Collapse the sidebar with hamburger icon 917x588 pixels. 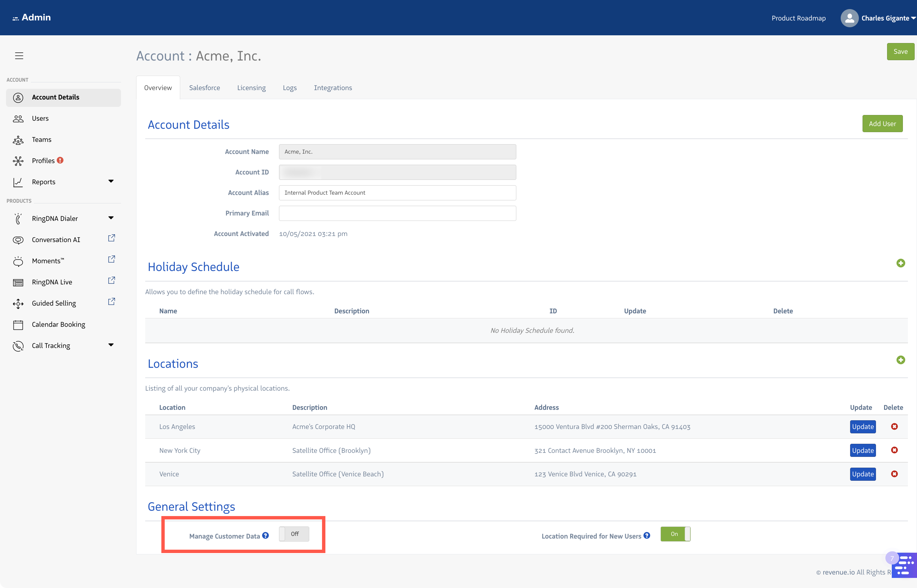pos(19,55)
